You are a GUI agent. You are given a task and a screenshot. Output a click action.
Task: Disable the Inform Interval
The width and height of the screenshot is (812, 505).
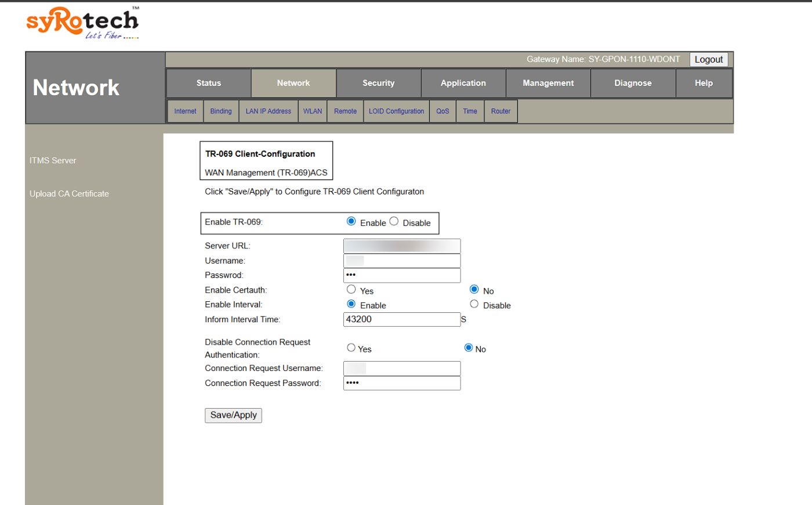tap(474, 303)
